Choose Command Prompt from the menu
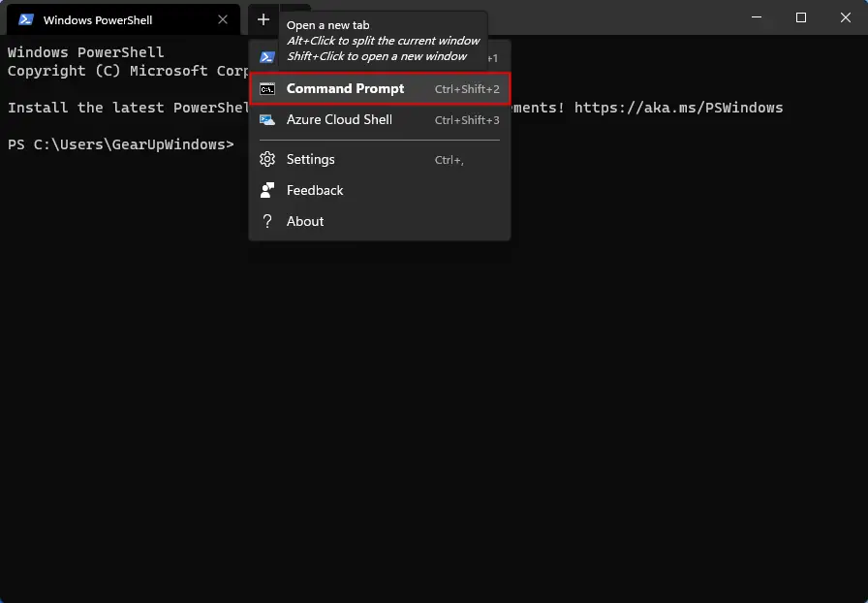 pyautogui.click(x=379, y=88)
